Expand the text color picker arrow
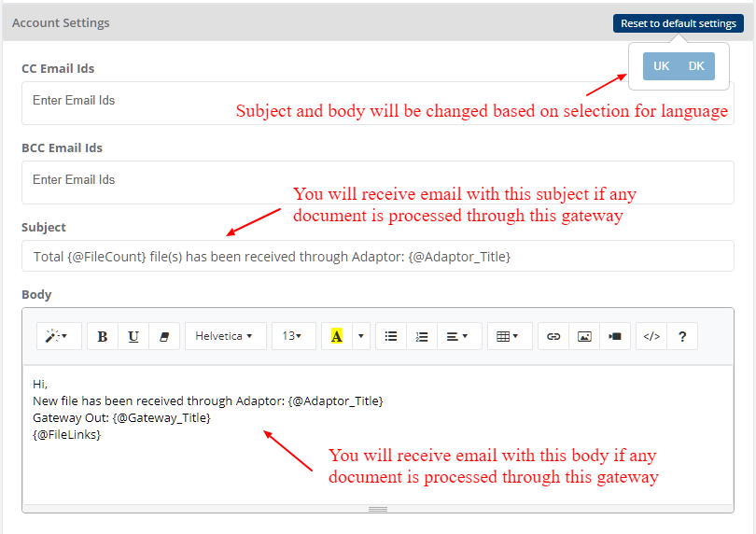The image size is (756, 534). [361, 336]
